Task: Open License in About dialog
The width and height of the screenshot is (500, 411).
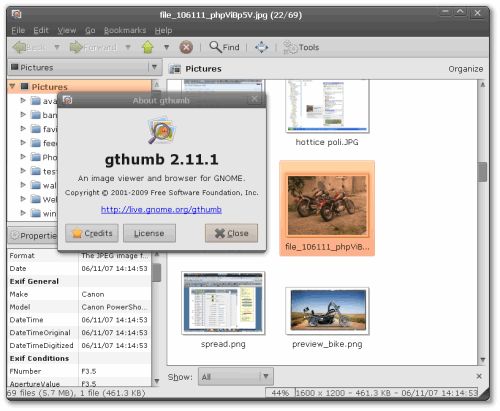Action: click(149, 233)
